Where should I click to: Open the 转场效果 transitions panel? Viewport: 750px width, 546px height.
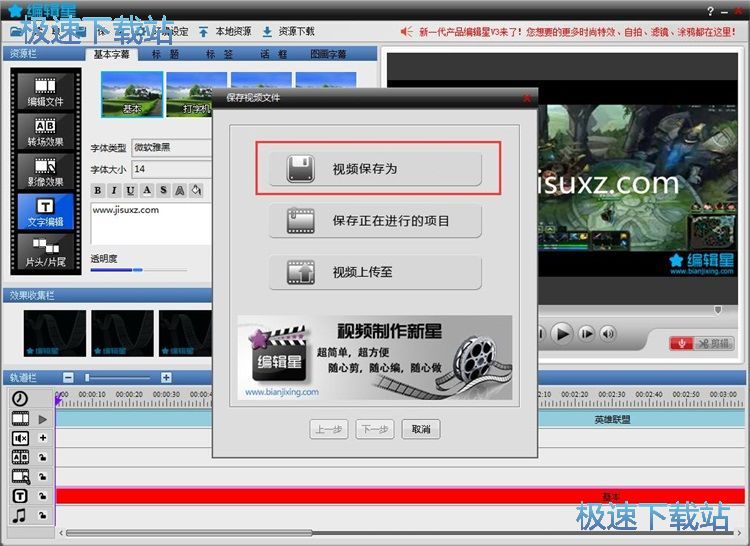[45, 131]
